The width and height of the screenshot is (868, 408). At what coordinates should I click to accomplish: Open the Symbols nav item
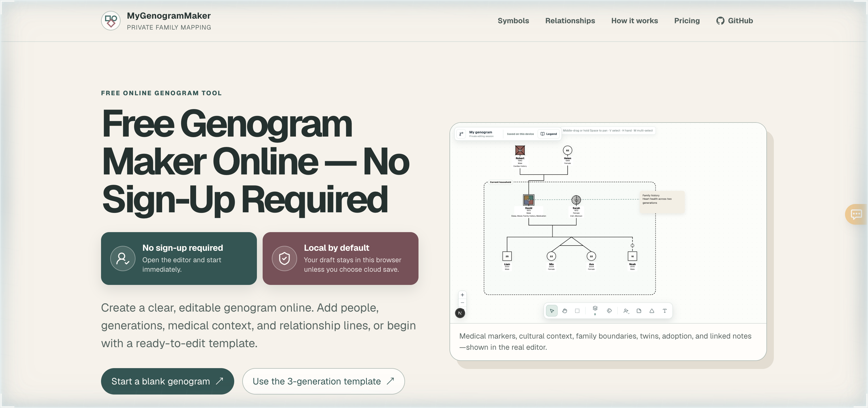513,21
